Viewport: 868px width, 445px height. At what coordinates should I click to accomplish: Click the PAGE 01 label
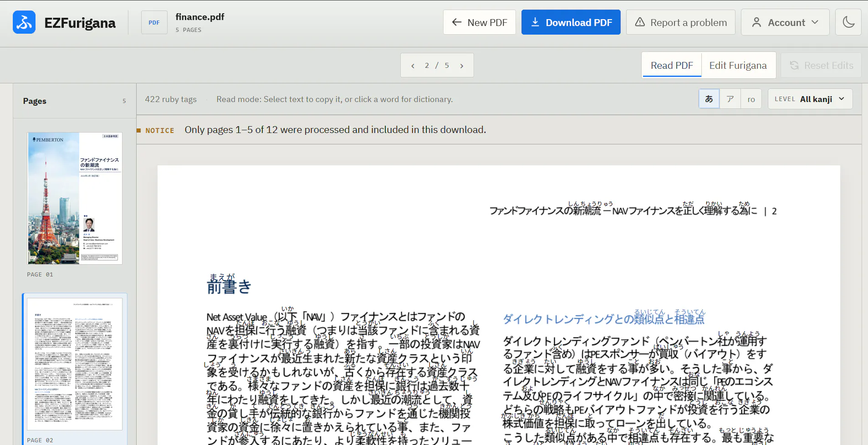(40, 275)
